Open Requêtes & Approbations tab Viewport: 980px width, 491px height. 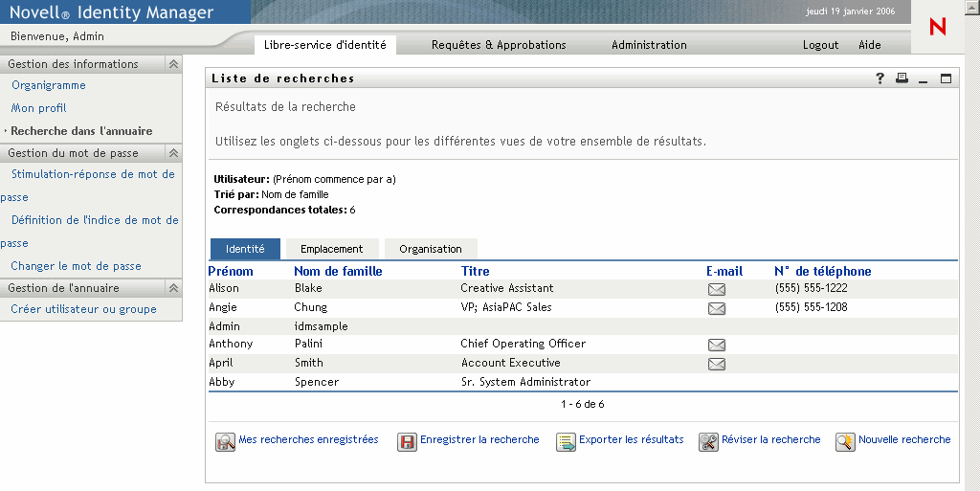pyautogui.click(x=499, y=45)
